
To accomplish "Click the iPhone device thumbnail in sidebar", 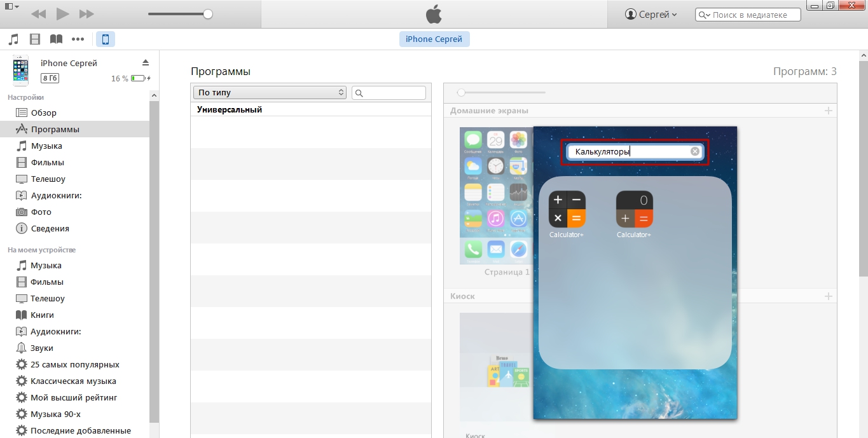I will [20, 71].
